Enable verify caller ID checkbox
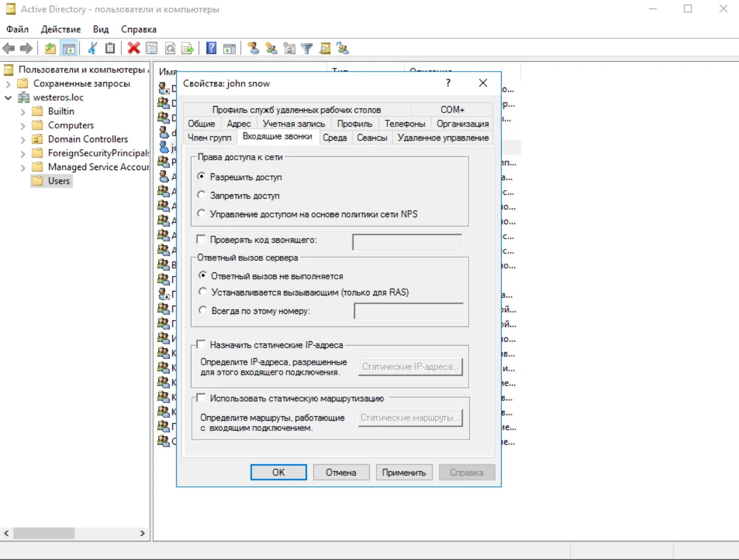The width and height of the screenshot is (739, 560). [201, 240]
